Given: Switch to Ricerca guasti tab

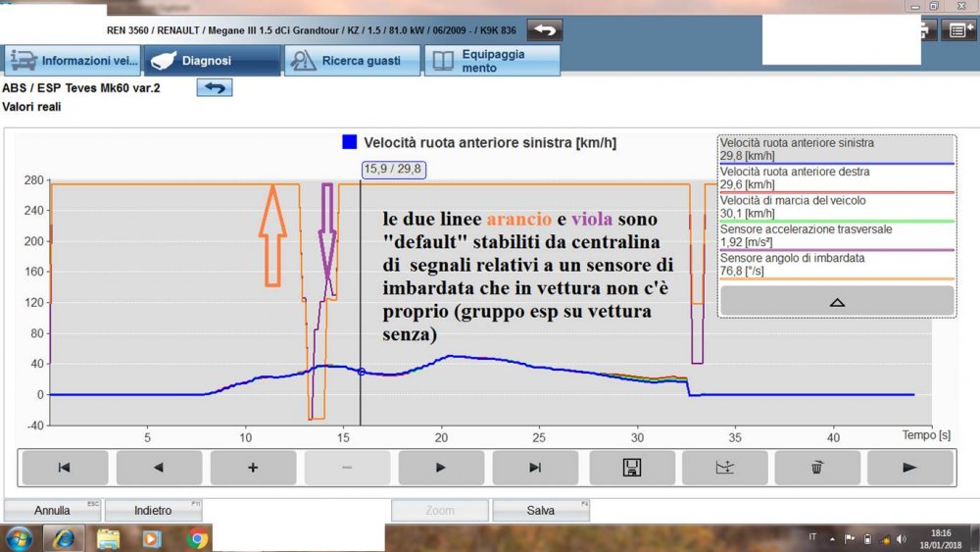Looking at the screenshot, I should tap(352, 61).
